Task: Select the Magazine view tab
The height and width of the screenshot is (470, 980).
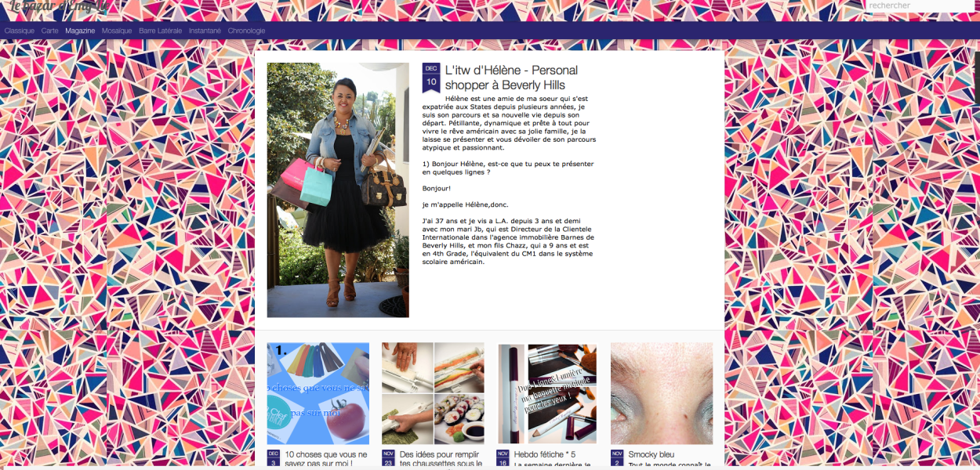Action: pyautogui.click(x=80, y=31)
